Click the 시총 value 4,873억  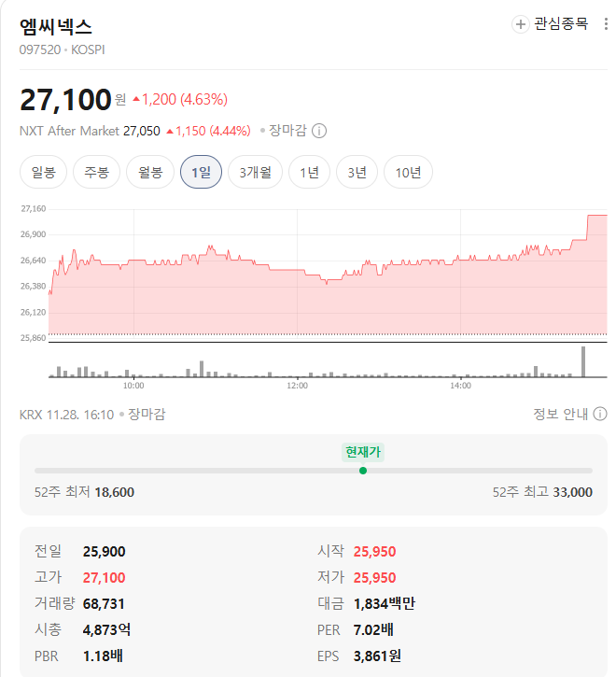106,630
